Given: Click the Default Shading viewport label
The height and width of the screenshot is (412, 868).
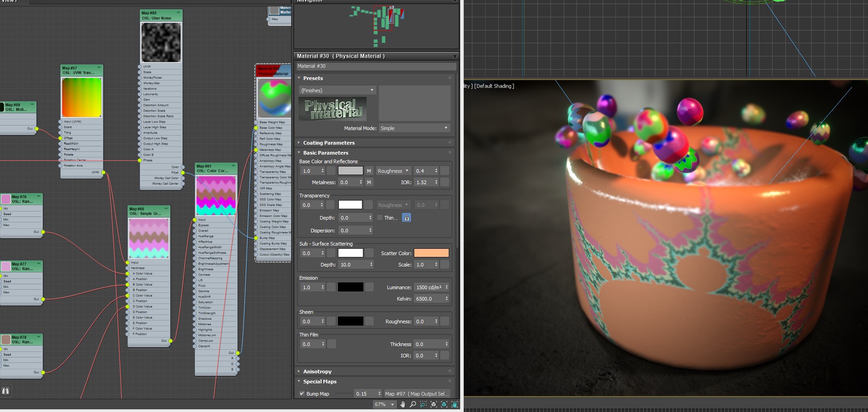Looking at the screenshot, I should pos(494,86).
